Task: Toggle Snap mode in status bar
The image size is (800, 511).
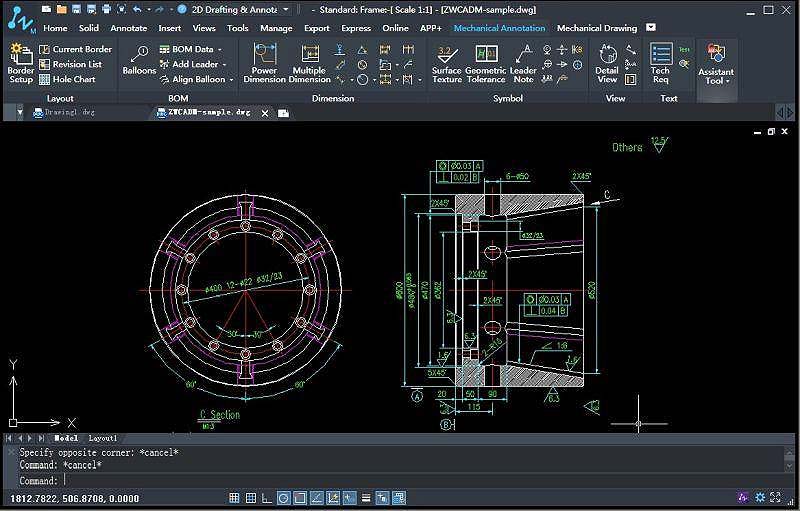Action: [234, 498]
